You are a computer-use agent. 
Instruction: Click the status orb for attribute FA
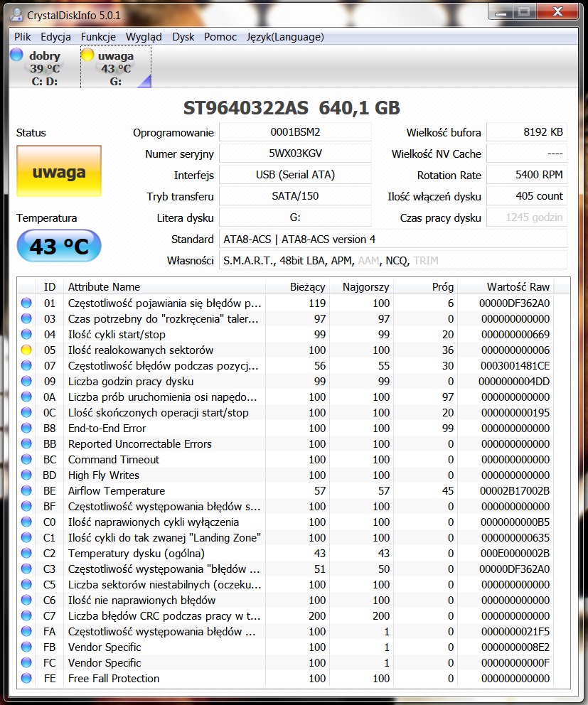[x=26, y=631]
